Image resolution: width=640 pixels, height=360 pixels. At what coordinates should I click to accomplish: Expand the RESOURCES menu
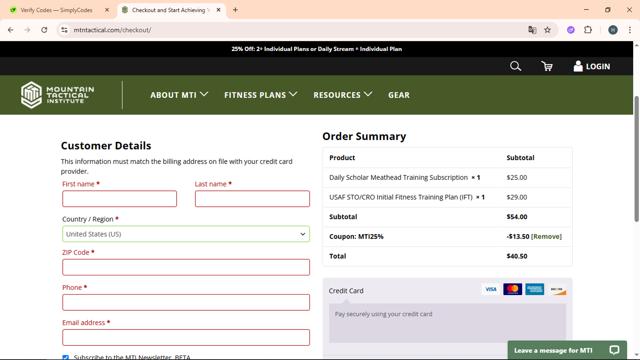click(x=342, y=95)
